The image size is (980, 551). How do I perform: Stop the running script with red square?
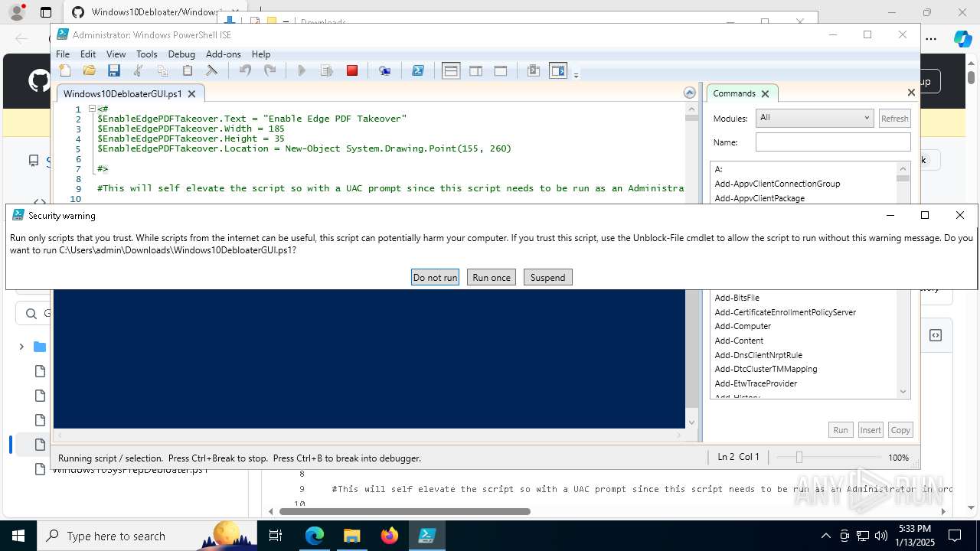click(352, 70)
